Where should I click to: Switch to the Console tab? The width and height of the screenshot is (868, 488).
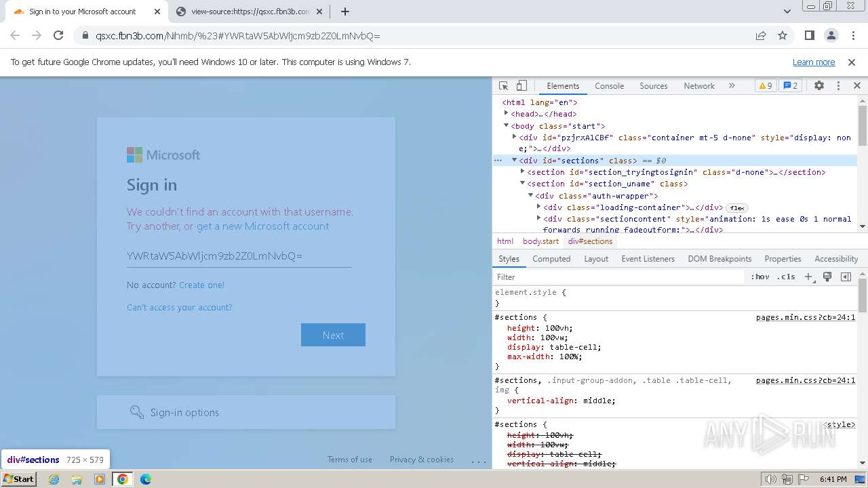[609, 86]
